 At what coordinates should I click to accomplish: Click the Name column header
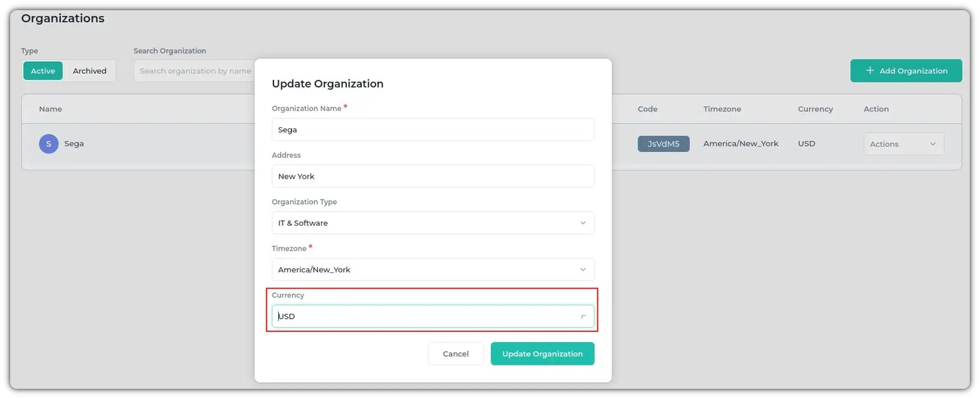pos(50,109)
